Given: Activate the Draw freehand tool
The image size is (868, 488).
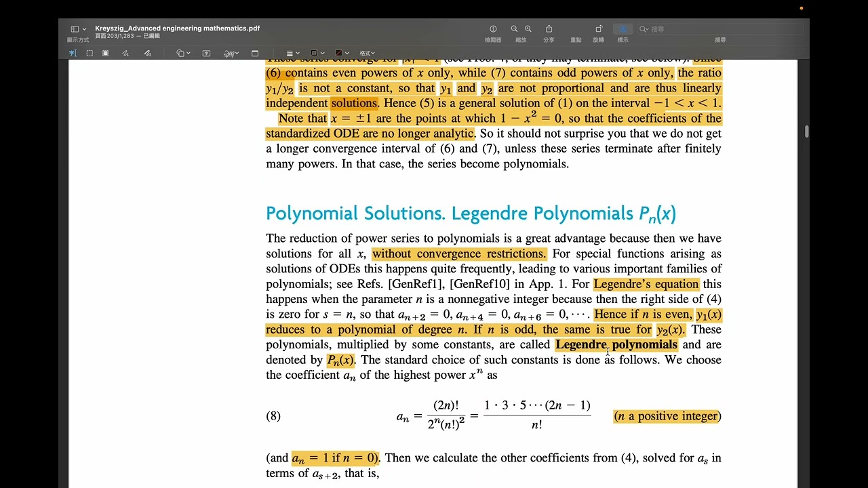Looking at the screenshot, I should pos(147,53).
